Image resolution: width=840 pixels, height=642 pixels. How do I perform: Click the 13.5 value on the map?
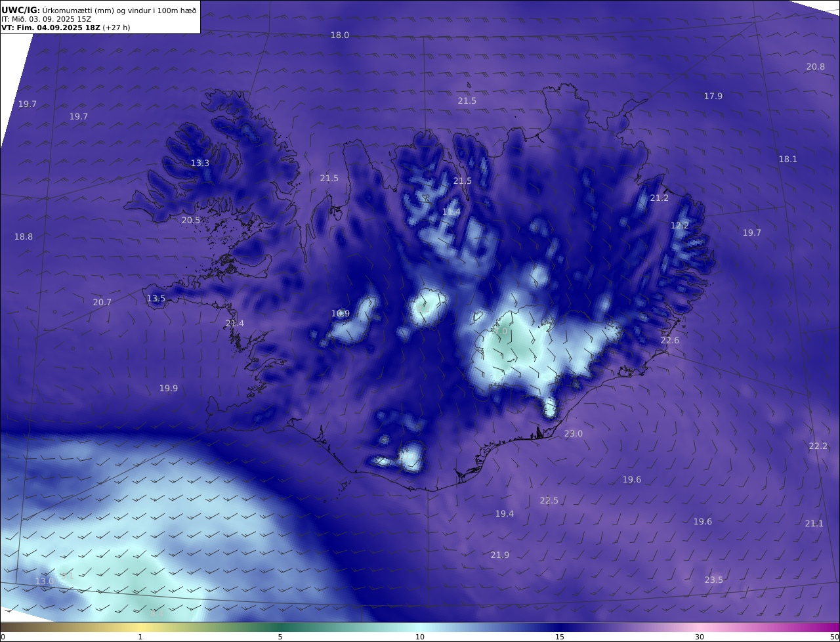[156, 299]
